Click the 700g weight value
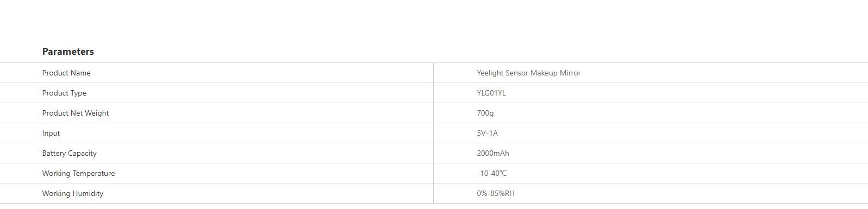Image resolution: width=868 pixels, height=209 pixels. pyautogui.click(x=485, y=113)
